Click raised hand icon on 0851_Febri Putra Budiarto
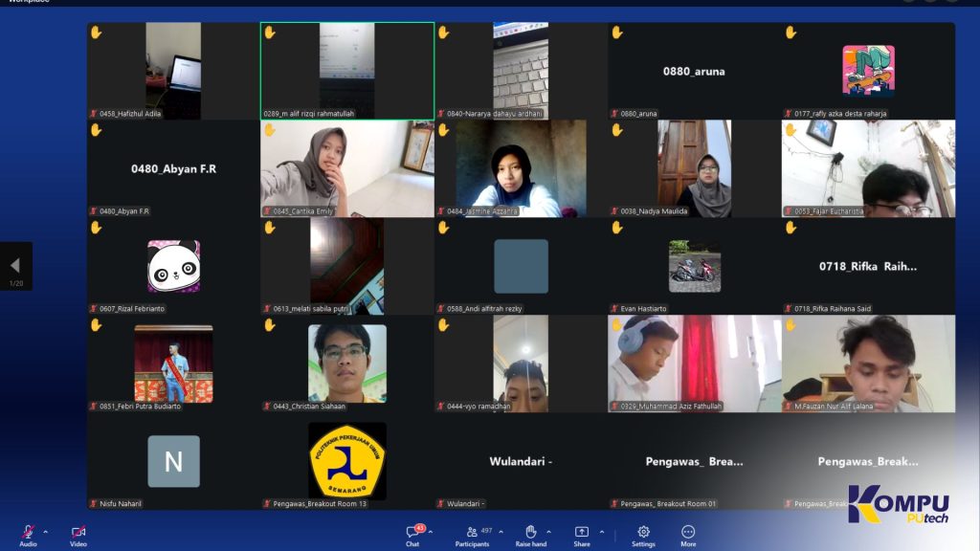The image size is (980, 551). 97,325
